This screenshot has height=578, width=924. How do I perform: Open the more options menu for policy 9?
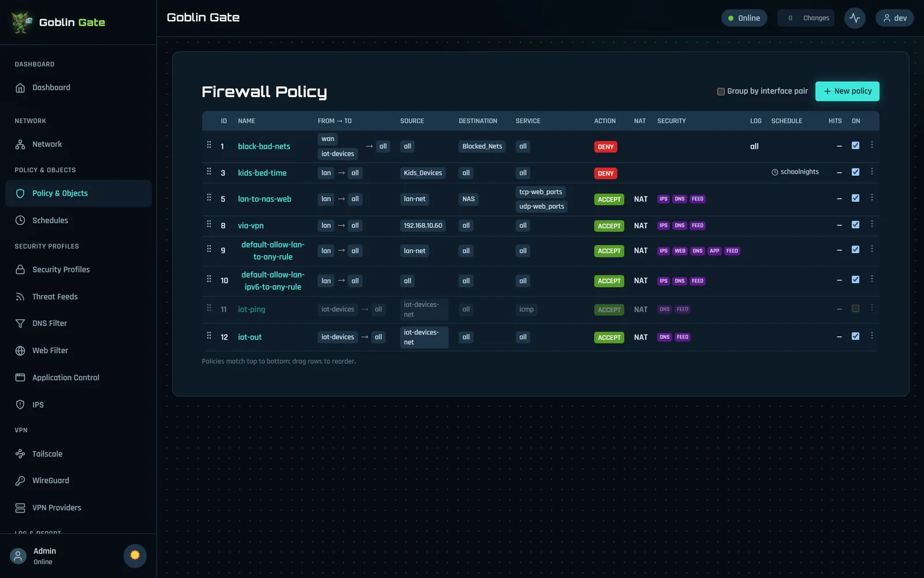pyautogui.click(x=872, y=249)
